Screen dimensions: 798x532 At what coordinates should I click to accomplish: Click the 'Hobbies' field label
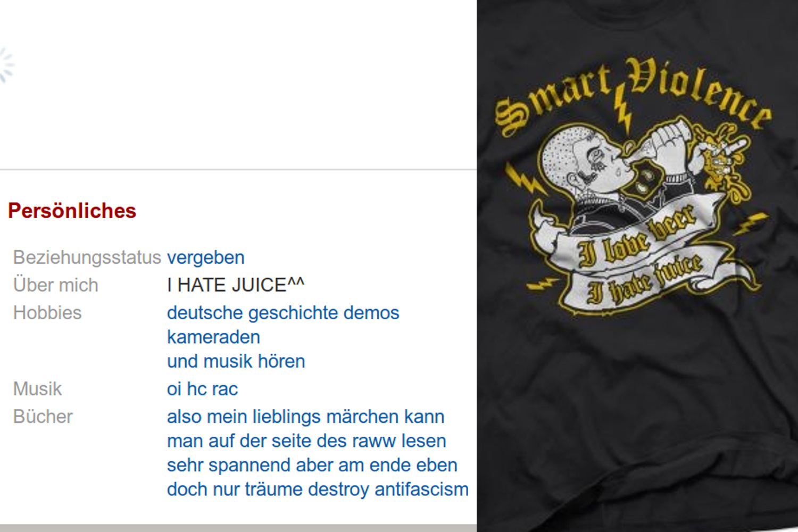47,313
